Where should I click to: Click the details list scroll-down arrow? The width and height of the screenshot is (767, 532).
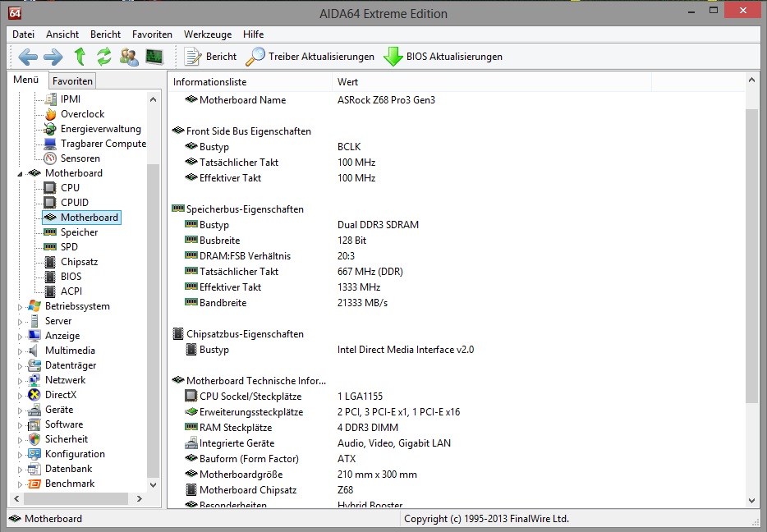pyautogui.click(x=751, y=500)
